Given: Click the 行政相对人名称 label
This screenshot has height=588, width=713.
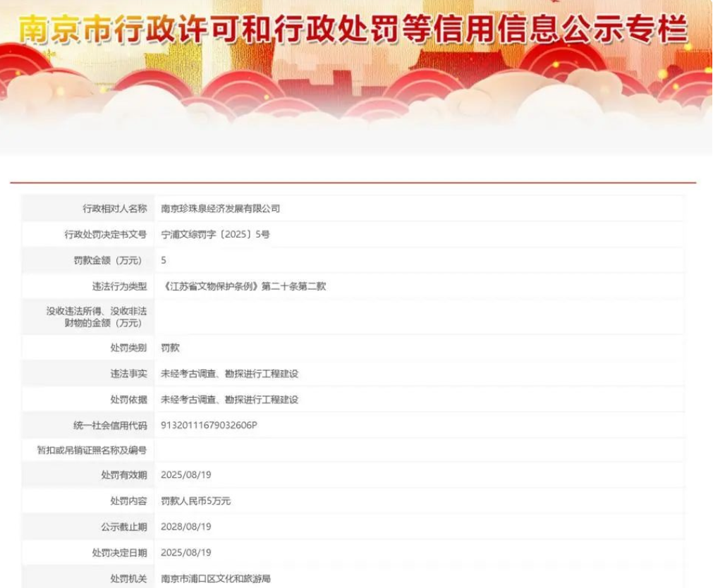Looking at the screenshot, I should tap(114, 209).
